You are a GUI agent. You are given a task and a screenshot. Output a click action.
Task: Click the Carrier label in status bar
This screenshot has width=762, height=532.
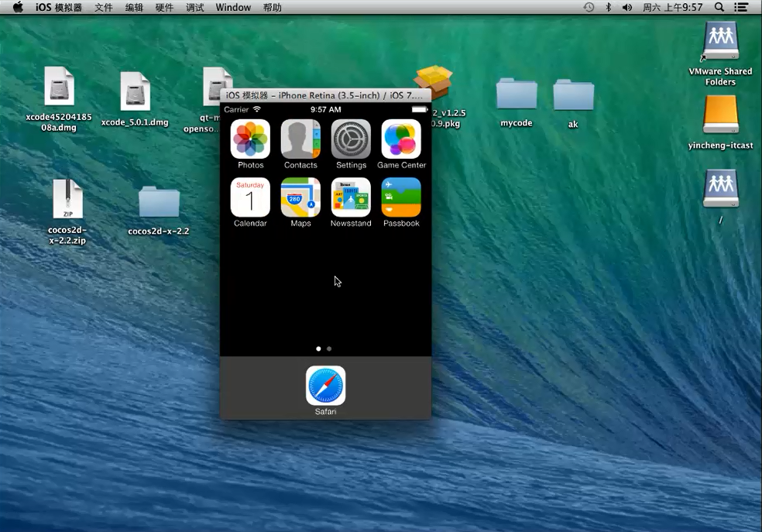tap(236, 109)
